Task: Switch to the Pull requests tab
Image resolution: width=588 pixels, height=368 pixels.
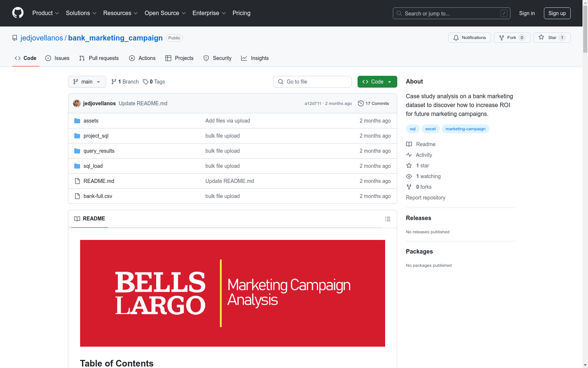Action: 99,58
